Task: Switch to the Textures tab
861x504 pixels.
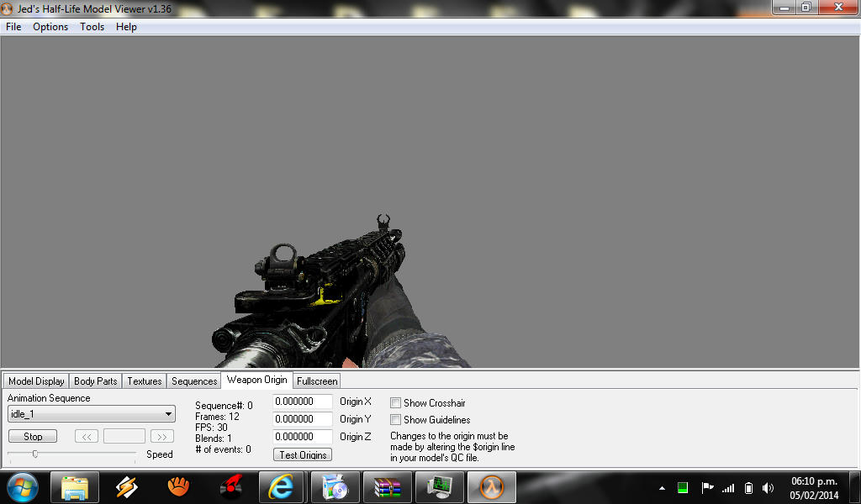Action: (x=145, y=381)
